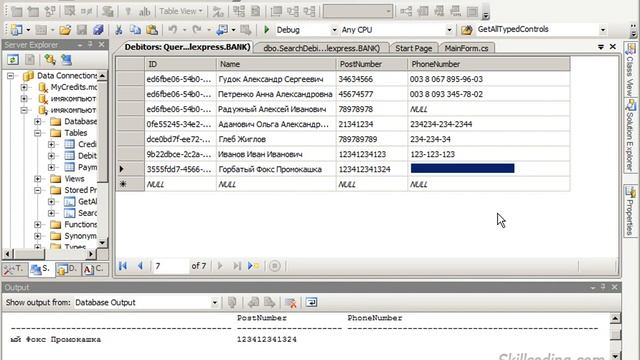Click the Name column header
The height and width of the screenshot is (360, 640).
[276, 64]
